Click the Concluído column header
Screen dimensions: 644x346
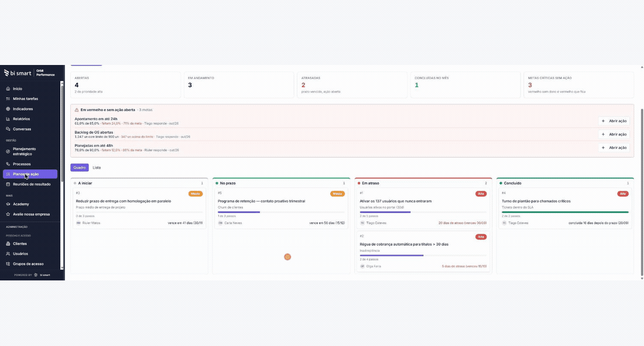click(x=565, y=183)
